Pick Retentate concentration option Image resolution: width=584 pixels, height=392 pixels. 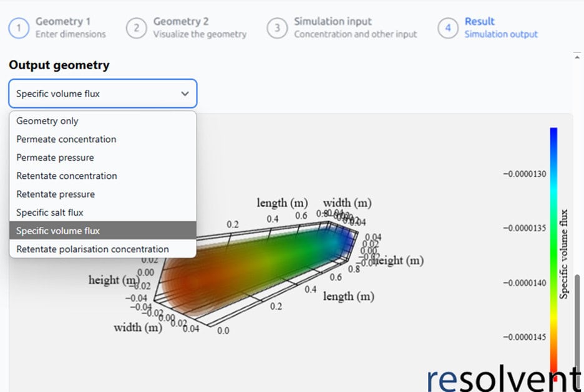pyautogui.click(x=67, y=176)
